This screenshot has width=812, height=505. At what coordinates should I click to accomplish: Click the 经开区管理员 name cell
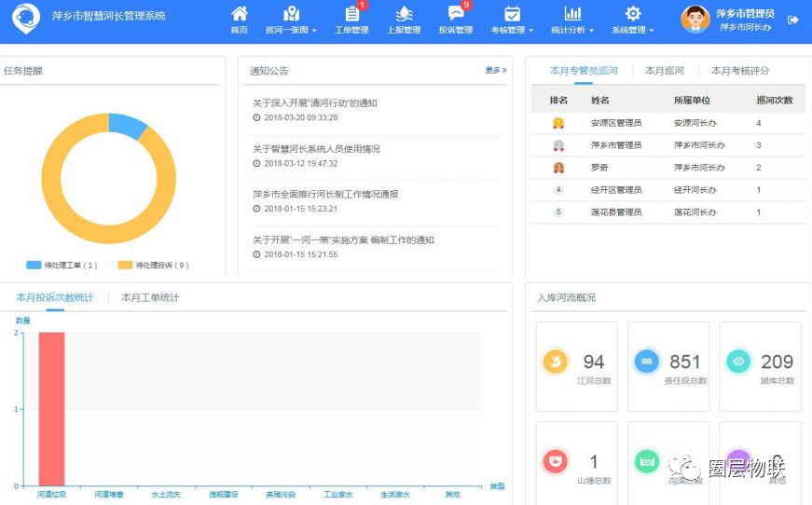(x=616, y=190)
